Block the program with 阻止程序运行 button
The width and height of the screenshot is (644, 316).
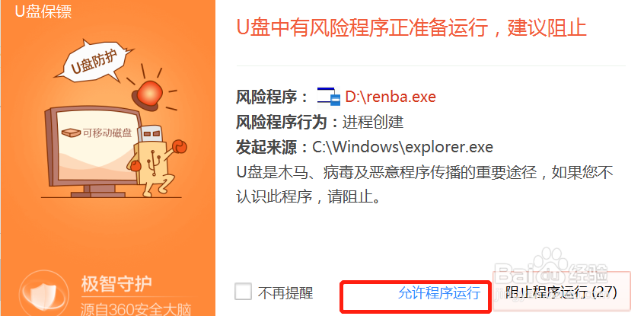pyautogui.click(x=561, y=292)
